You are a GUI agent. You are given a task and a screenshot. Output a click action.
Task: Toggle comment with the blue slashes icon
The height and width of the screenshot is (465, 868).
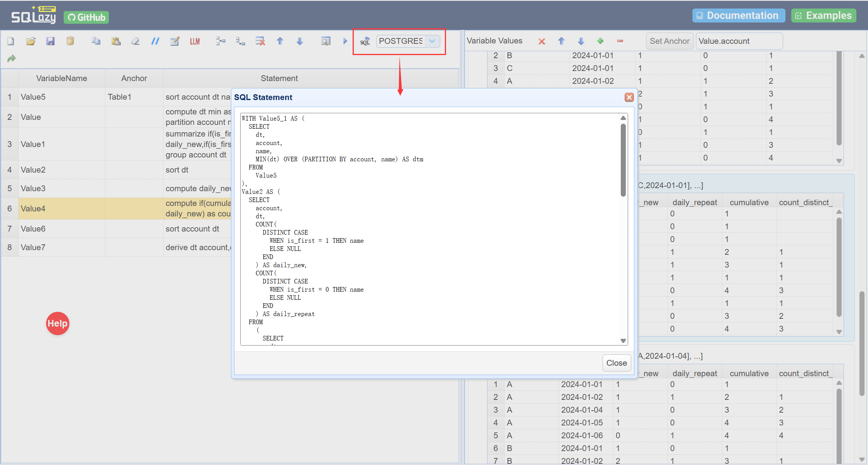155,41
